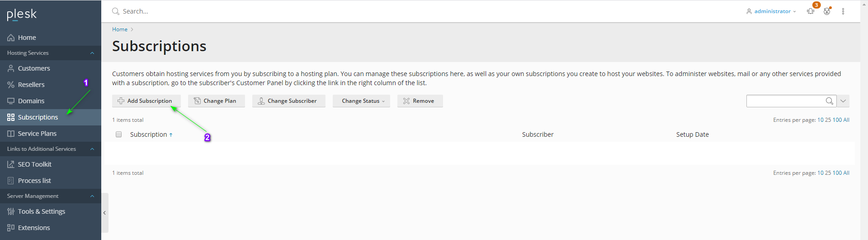This screenshot has height=240, width=868.
Task: Tick the select-all subscriptions checkbox
Action: [x=118, y=134]
